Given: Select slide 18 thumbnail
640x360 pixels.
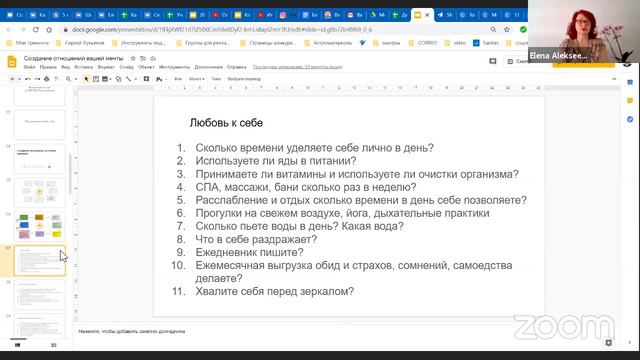Looking at the screenshot, I should coord(40,294).
